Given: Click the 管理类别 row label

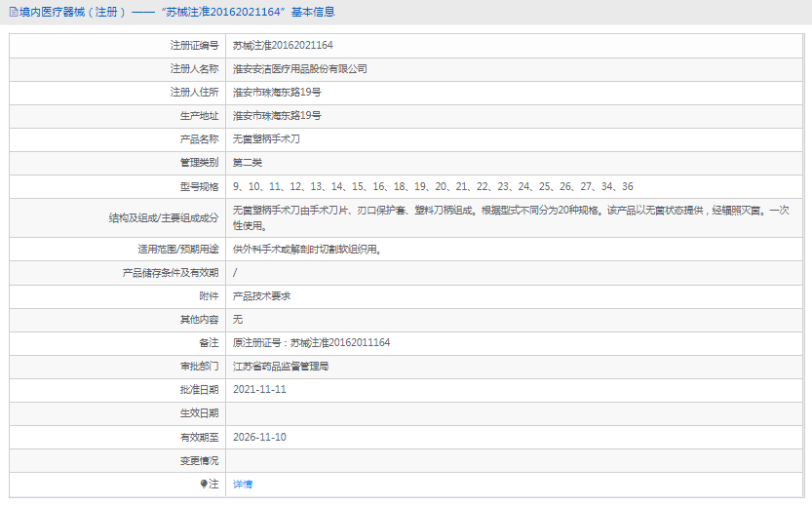Looking at the screenshot, I should 200,163.
